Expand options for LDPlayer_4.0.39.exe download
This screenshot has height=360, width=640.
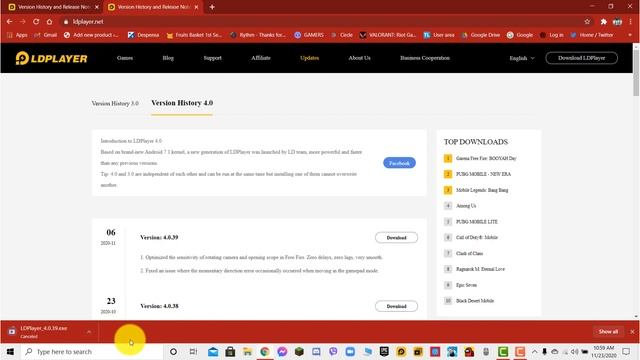point(89,332)
